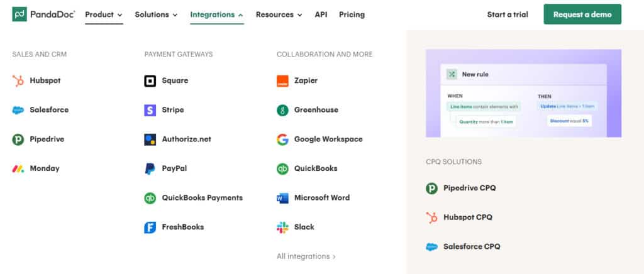Expand the Product dropdown menu
This screenshot has width=644, height=274.
point(104,14)
